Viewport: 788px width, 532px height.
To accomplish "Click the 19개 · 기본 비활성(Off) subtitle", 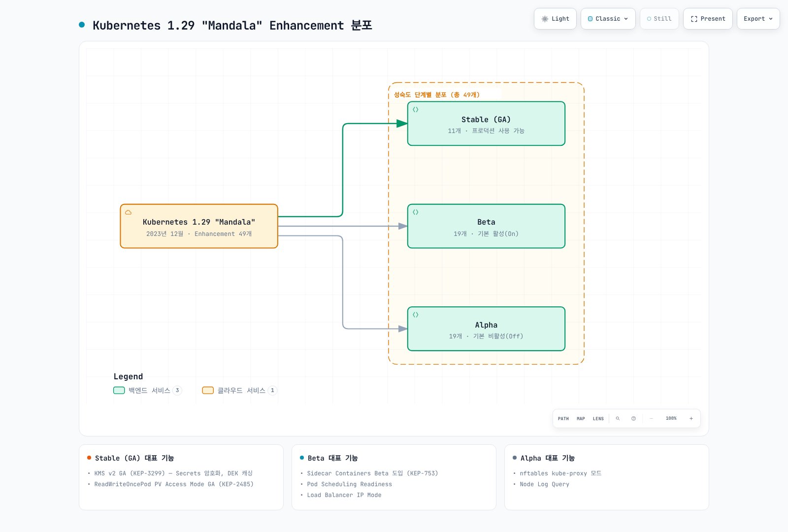I will click(x=486, y=336).
